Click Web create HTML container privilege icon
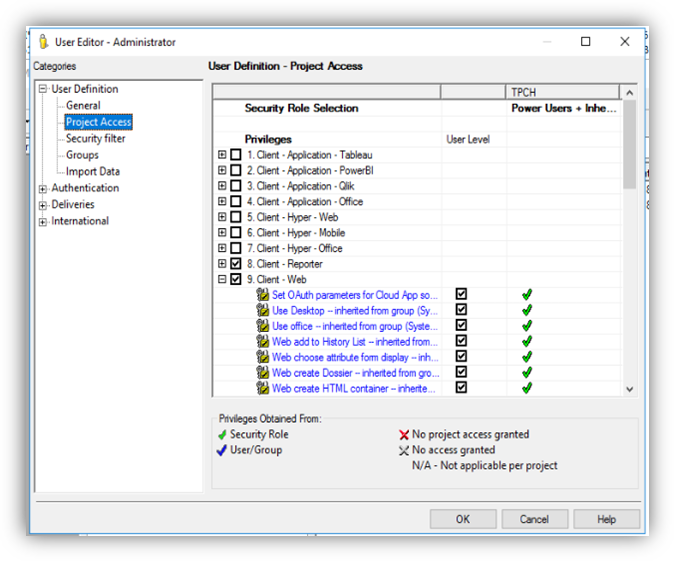The height and width of the screenshot is (561, 674). tap(264, 388)
